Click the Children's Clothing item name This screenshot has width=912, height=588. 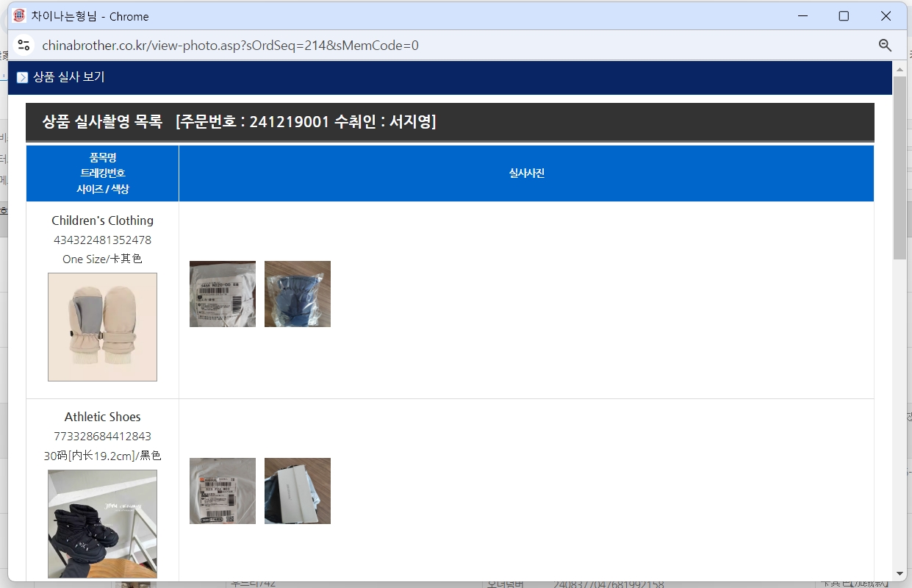pyautogui.click(x=102, y=220)
